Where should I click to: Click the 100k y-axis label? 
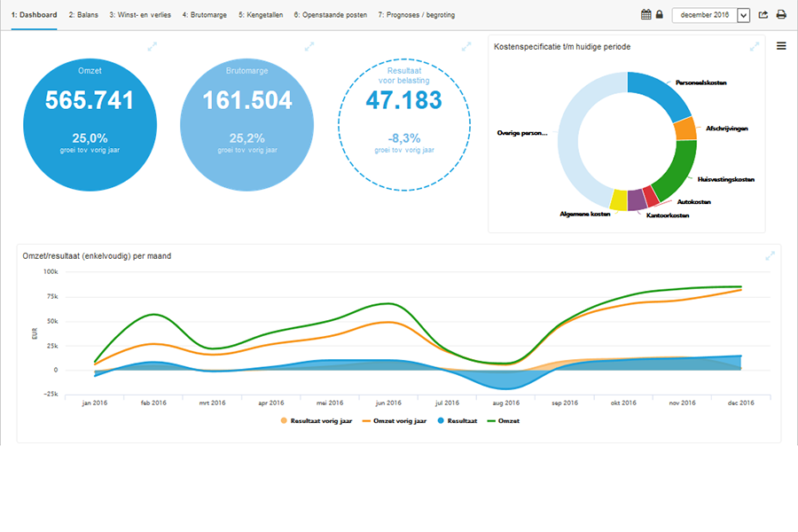(51, 272)
